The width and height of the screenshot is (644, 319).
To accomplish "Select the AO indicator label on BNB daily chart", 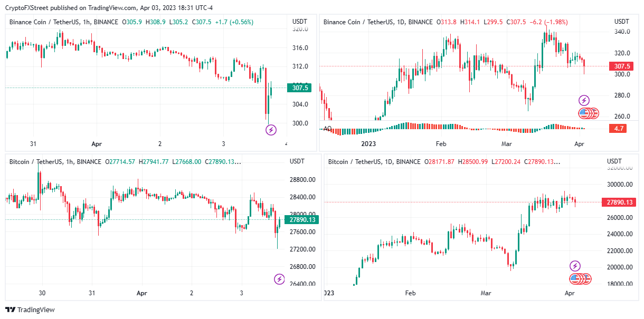I will 327,128.
